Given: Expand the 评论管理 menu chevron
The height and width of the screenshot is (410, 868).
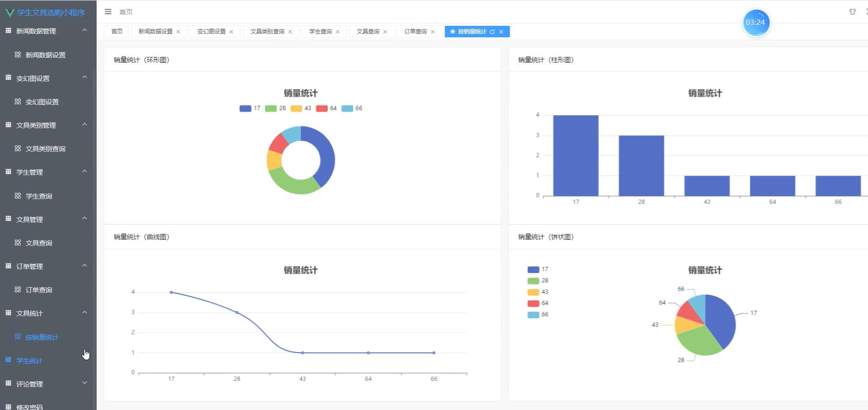Looking at the screenshot, I should (x=85, y=383).
